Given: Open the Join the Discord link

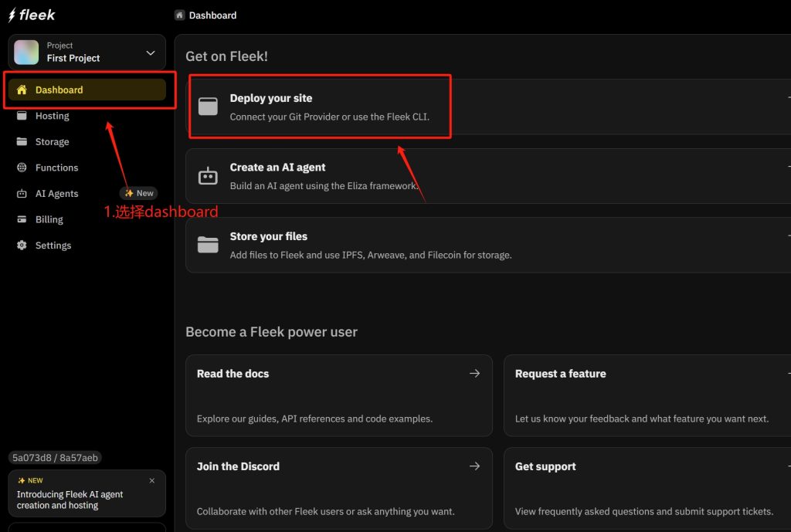Looking at the screenshot, I should [x=339, y=488].
